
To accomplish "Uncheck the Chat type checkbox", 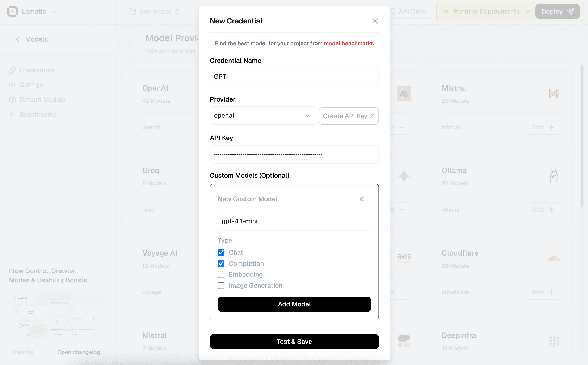I will tap(221, 253).
